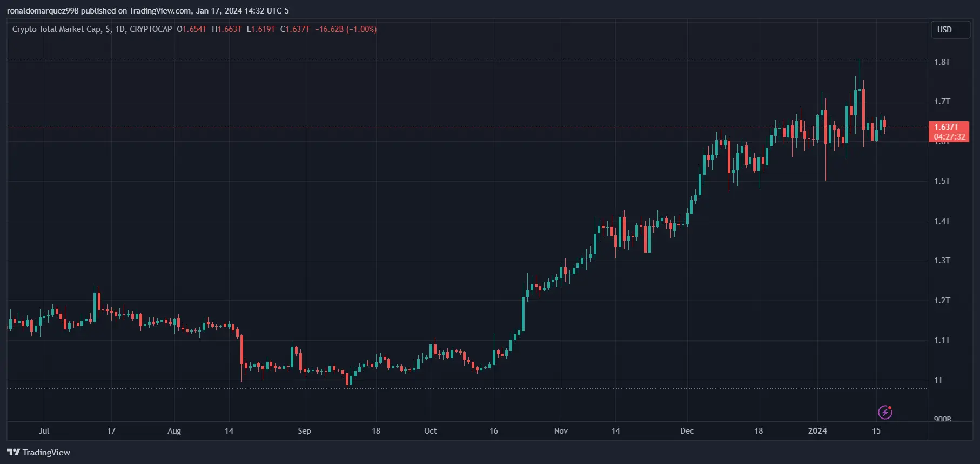Click the bold 2024 year label on the time axis
The height and width of the screenshot is (464, 980).
pos(817,431)
